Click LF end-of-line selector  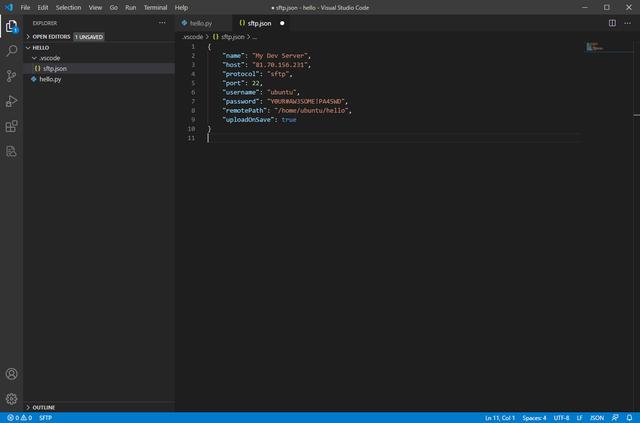pos(579,418)
